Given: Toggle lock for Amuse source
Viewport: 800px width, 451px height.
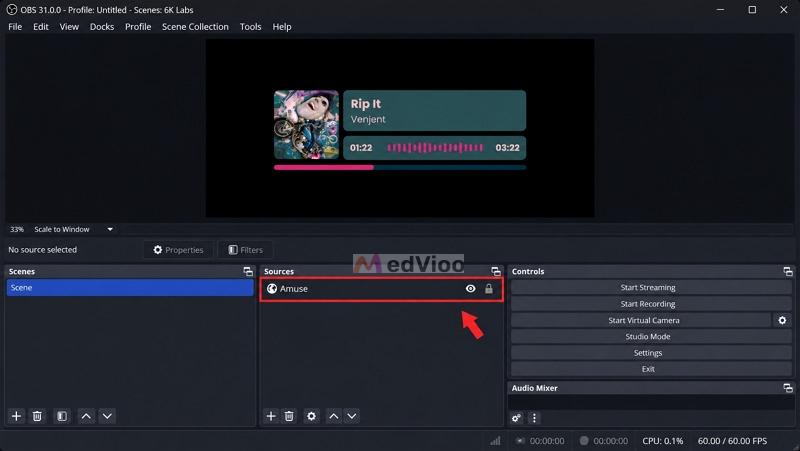Looking at the screenshot, I should pos(489,289).
